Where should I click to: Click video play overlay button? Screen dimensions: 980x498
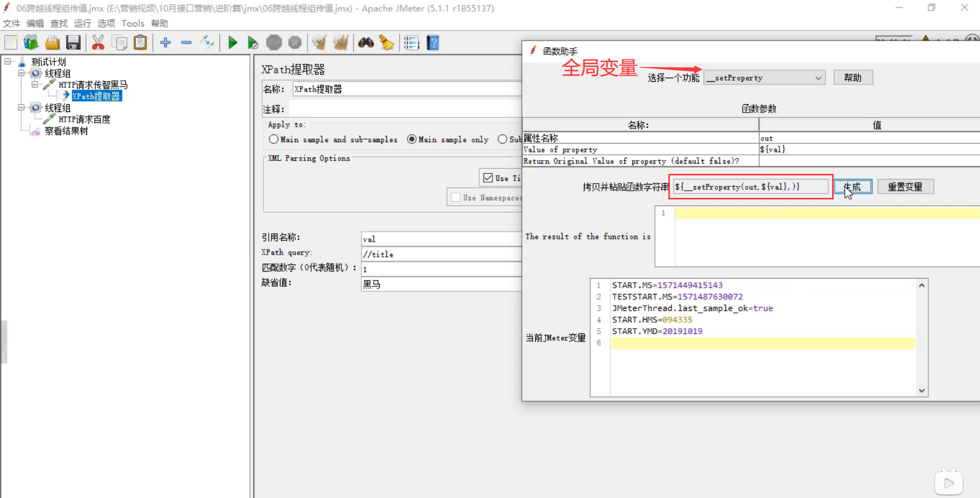coord(948,483)
